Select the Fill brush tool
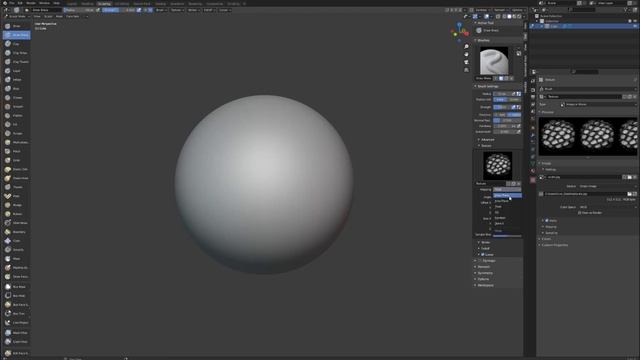 (16, 124)
